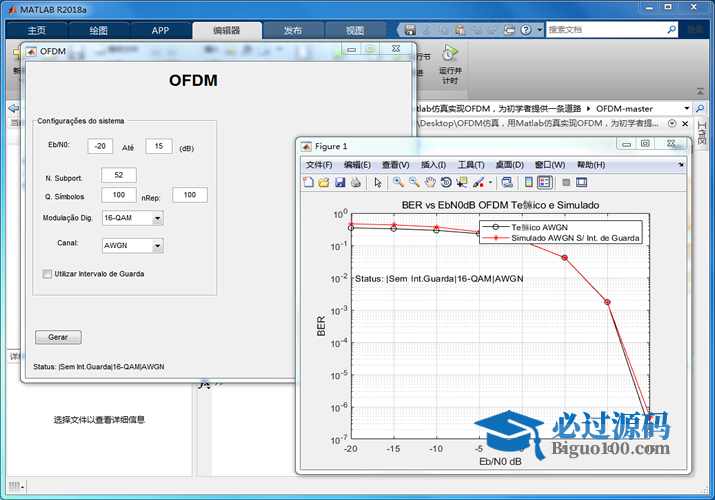Click Q. Símbolos field showing 100

[119, 195]
